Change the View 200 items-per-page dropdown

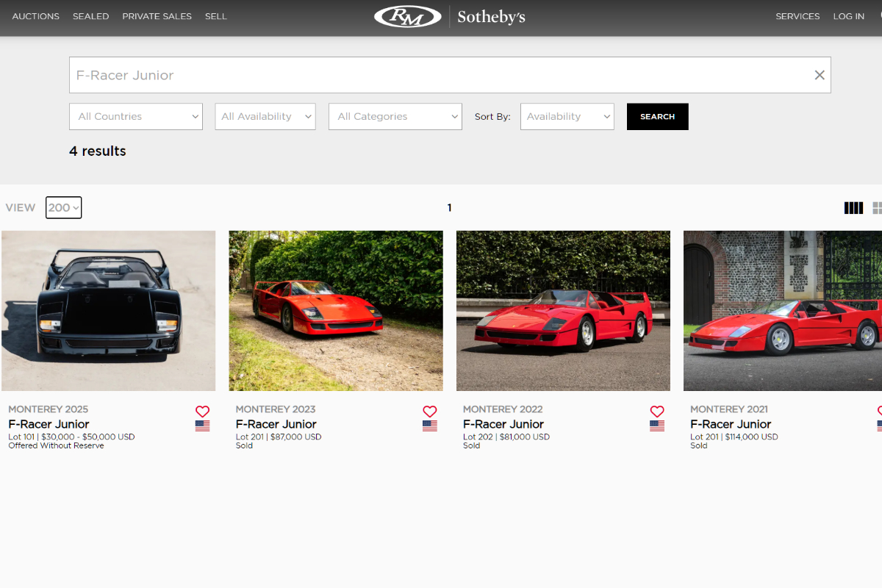63,207
